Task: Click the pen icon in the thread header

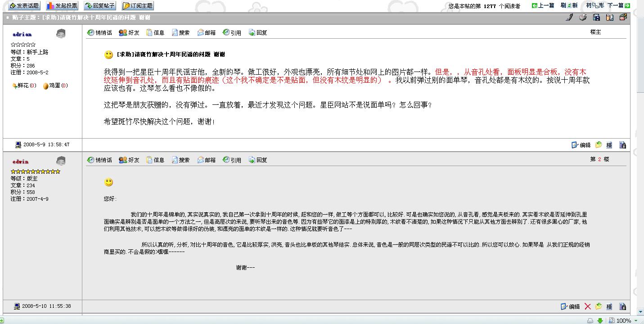Action: [569, 18]
